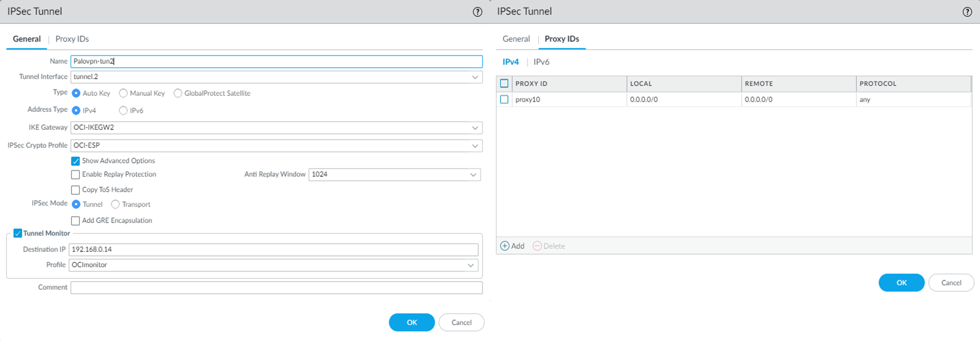Screen dimensions: 980x341
Task: Uncheck Show Advanced Options
Action: 75,161
